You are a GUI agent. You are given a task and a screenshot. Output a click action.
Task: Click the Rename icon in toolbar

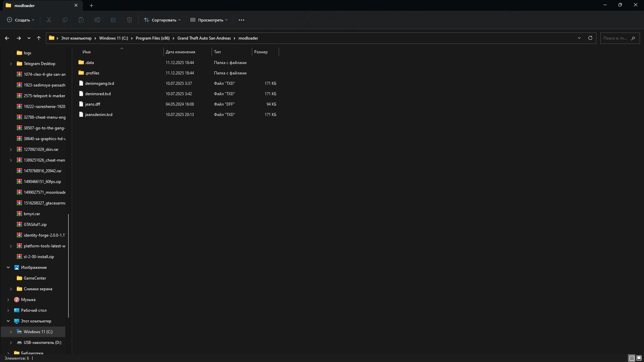point(97,20)
